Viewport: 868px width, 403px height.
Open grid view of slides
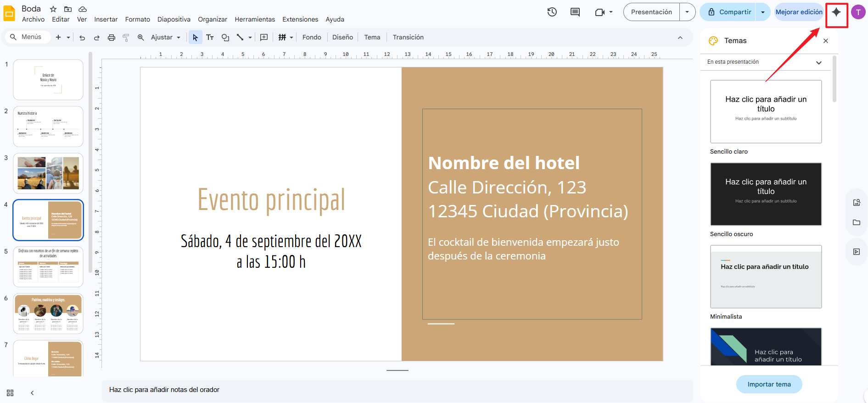[x=10, y=393]
